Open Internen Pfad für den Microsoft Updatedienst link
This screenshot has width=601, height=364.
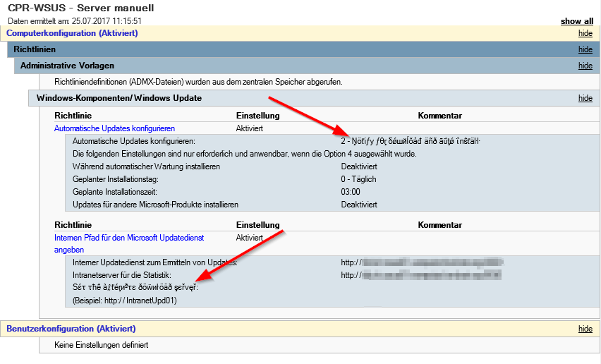pos(129,243)
